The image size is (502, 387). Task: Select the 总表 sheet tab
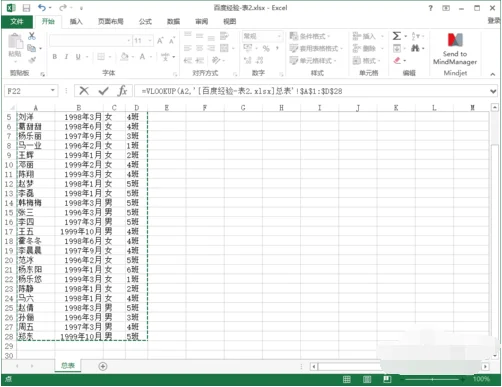[x=68, y=366]
